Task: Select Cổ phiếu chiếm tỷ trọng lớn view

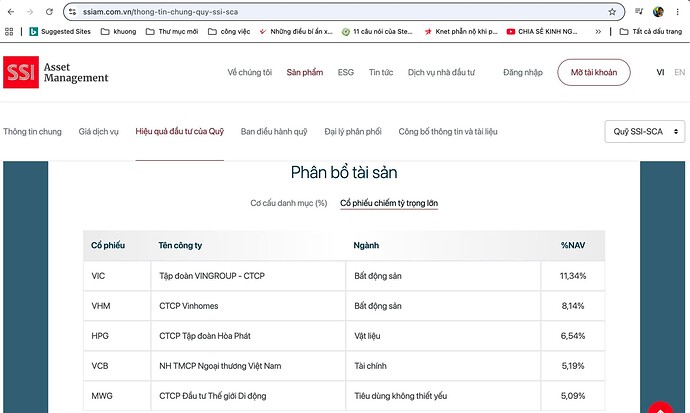Action: (389, 203)
